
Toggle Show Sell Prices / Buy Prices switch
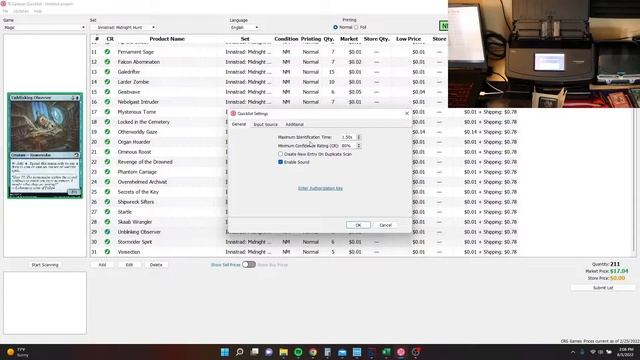(249, 264)
